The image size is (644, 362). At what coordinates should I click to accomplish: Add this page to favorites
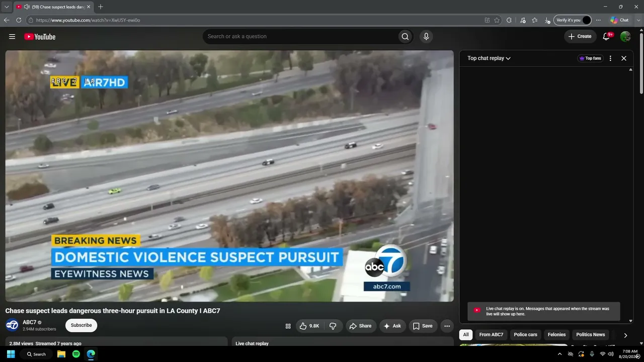(497, 20)
